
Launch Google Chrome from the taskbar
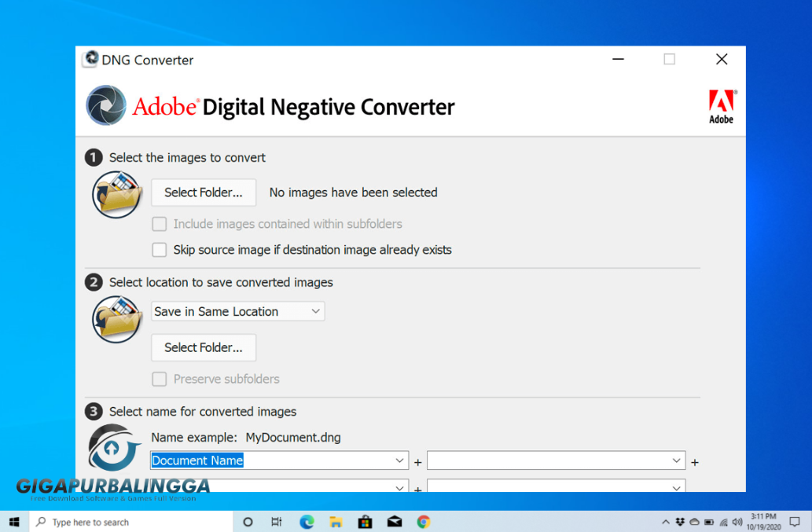(423, 521)
